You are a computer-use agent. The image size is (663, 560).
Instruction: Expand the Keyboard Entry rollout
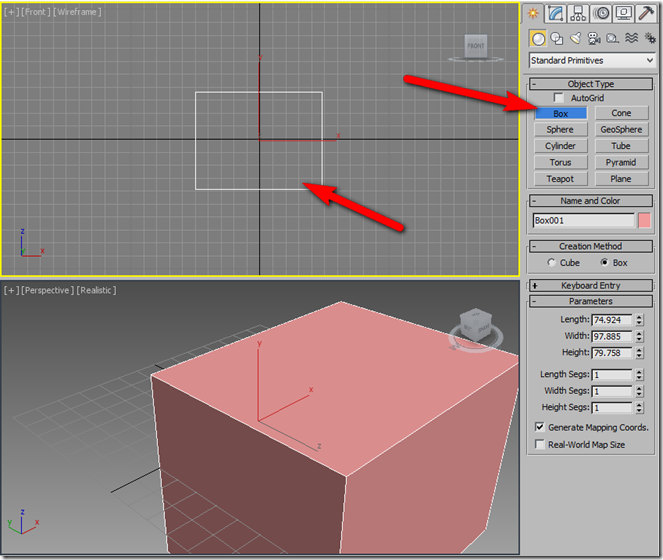(x=591, y=285)
